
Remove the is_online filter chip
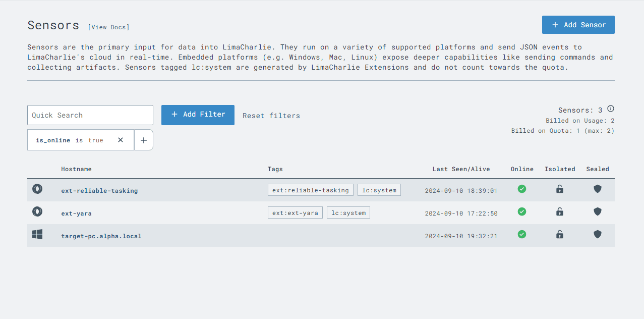pos(121,140)
